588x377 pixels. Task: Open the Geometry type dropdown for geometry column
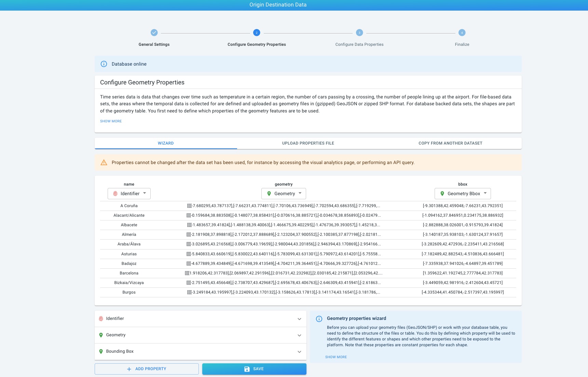click(x=284, y=194)
